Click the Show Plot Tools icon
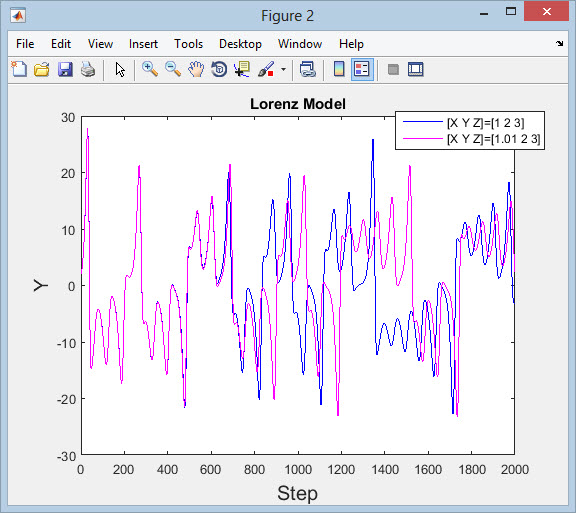 [x=416, y=69]
